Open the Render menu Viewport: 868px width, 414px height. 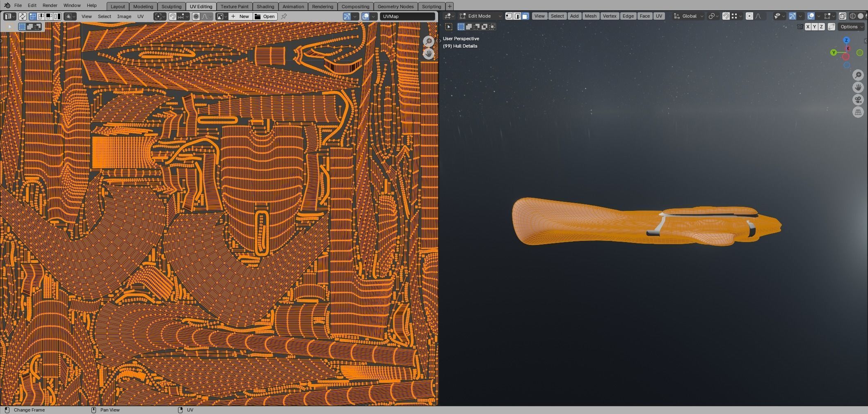click(x=50, y=5)
